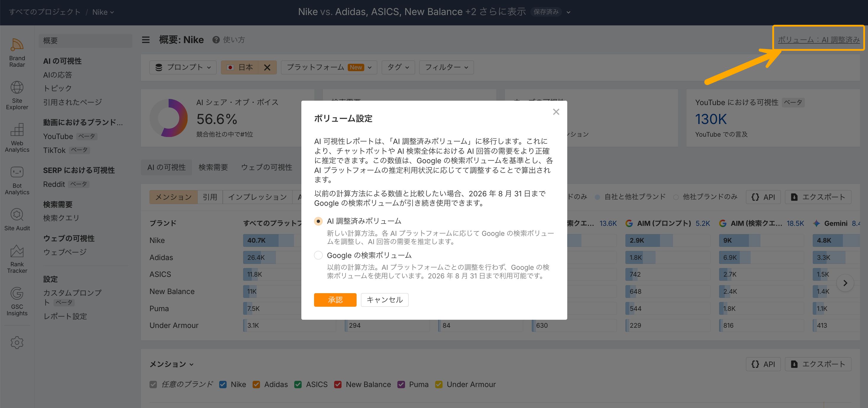Go to Web Analytics icon
This screenshot has width=868, height=408.
17,137
